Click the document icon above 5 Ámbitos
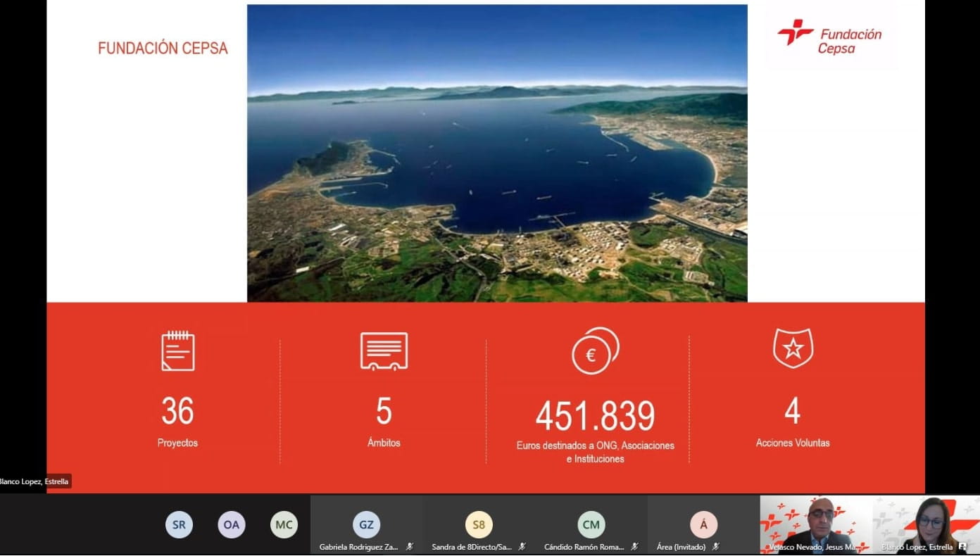 click(x=384, y=351)
